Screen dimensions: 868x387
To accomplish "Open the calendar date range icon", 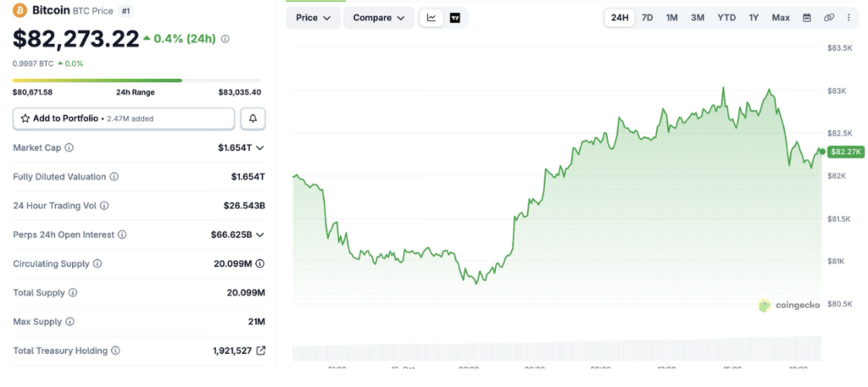I will click(807, 18).
